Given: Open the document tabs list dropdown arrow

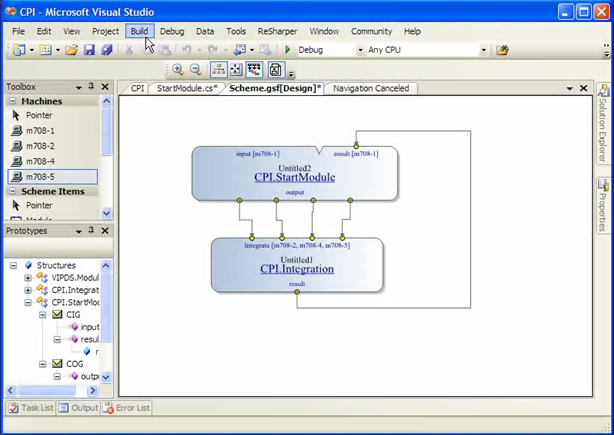Looking at the screenshot, I should point(570,89).
